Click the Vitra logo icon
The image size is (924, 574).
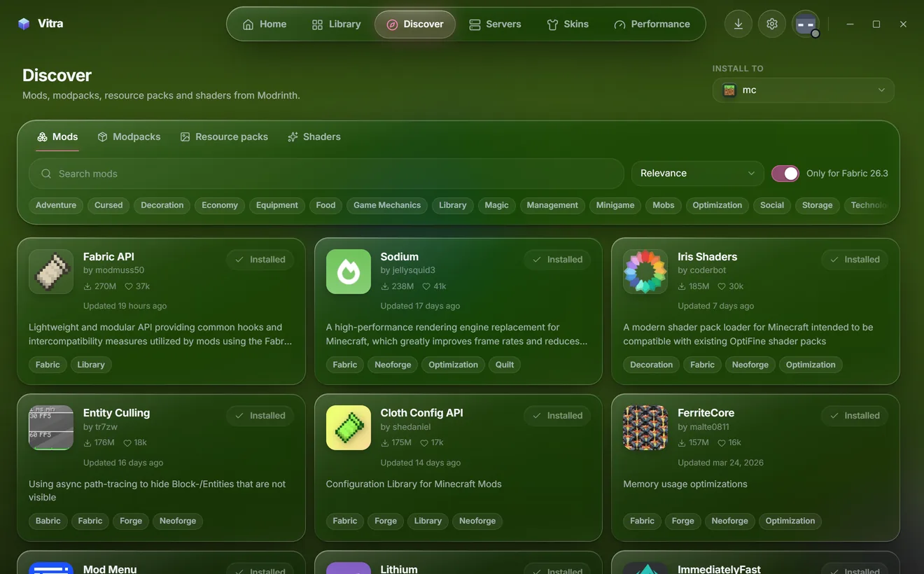click(x=24, y=24)
